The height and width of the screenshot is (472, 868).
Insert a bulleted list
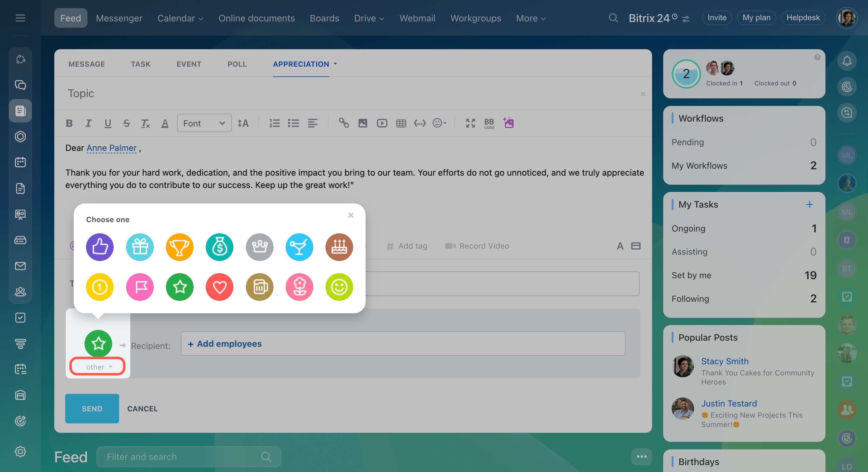(293, 123)
